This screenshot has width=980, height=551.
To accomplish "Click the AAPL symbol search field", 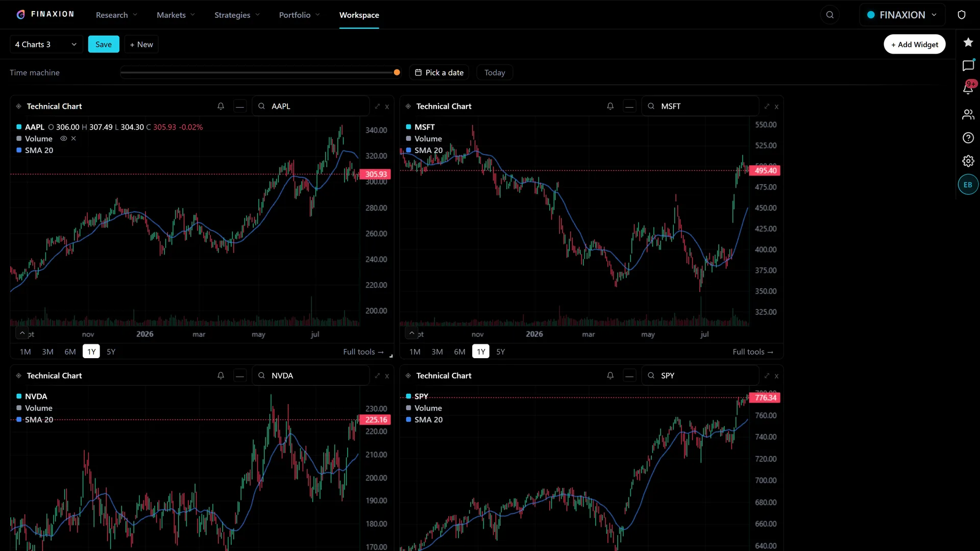I will (x=311, y=106).
